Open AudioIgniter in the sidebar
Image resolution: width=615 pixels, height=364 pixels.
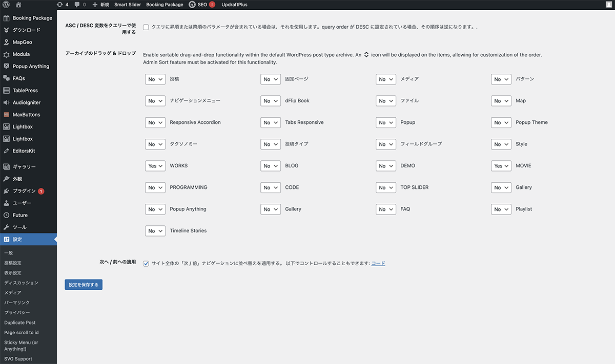pos(26,102)
